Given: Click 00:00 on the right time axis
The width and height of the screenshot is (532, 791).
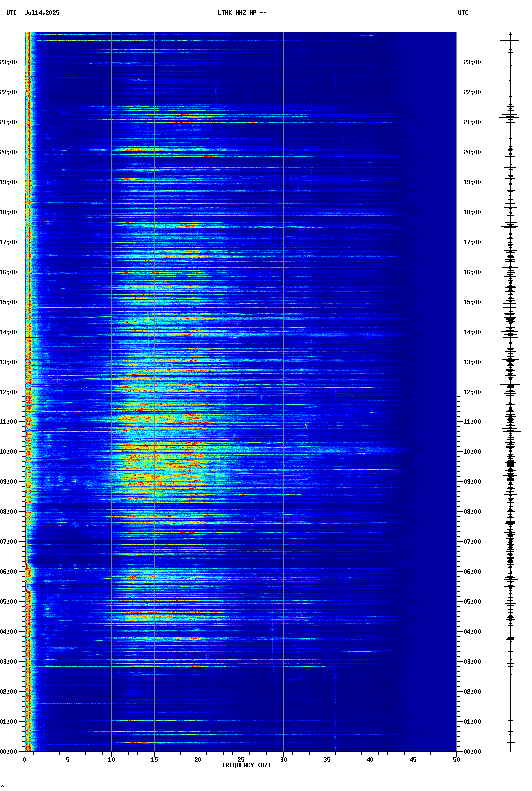Looking at the screenshot, I should tap(472, 752).
